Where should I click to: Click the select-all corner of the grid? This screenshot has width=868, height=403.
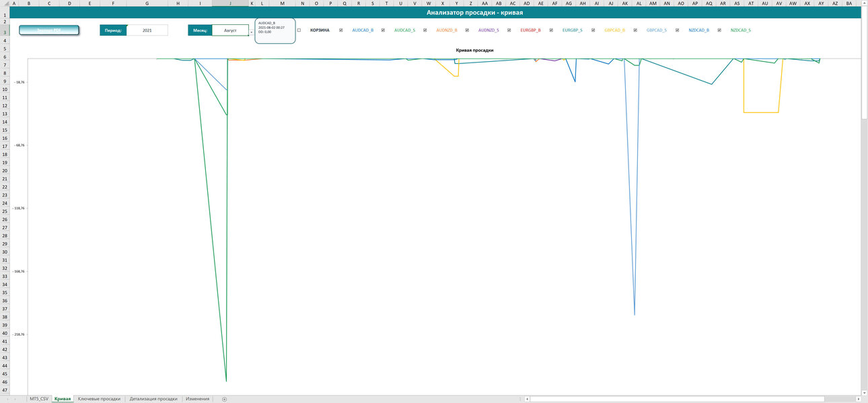click(5, 3)
